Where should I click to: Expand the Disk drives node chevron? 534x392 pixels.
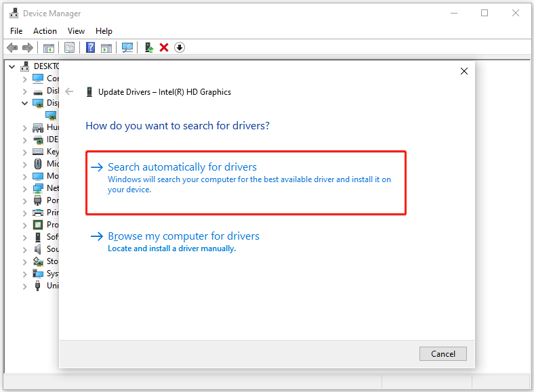click(x=24, y=91)
